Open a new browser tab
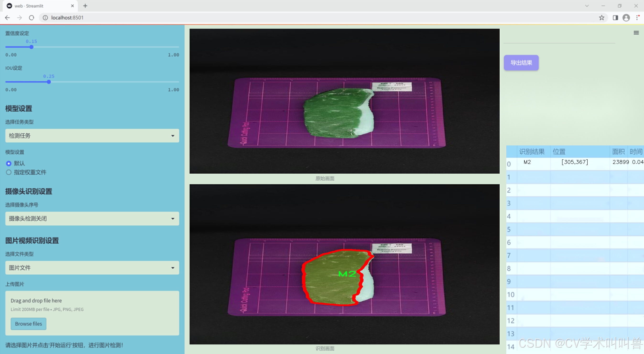 pyautogui.click(x=85, y=6)
